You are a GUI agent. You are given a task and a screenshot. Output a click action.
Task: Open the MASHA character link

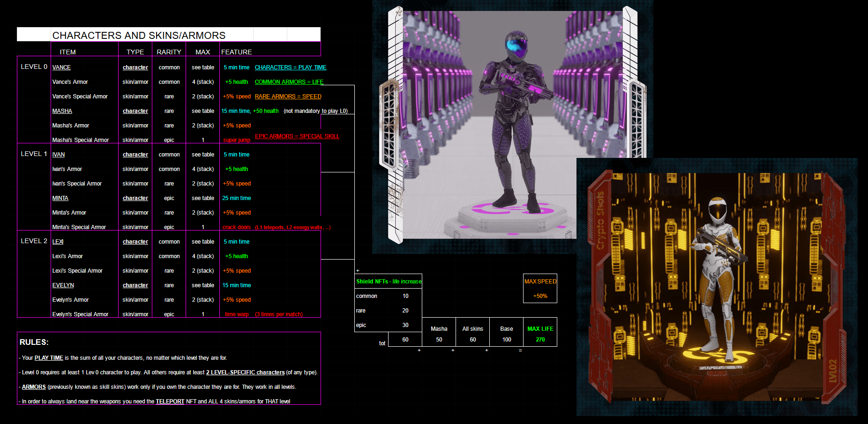click(62, 111)
